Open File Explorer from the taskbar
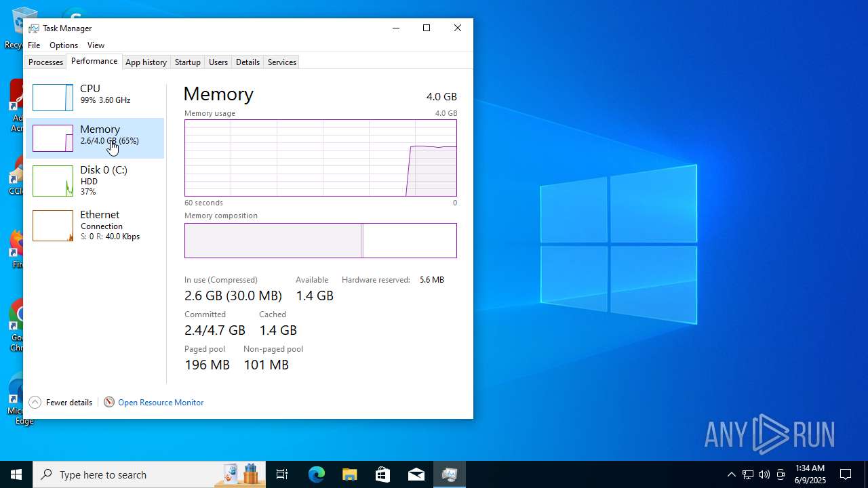868x488 pixels. (x=349, y=474)
